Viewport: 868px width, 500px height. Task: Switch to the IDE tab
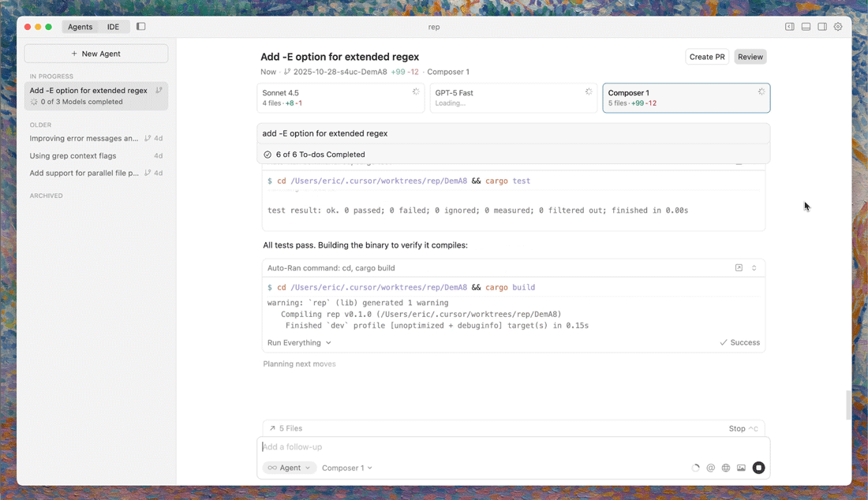pos(113,27)
